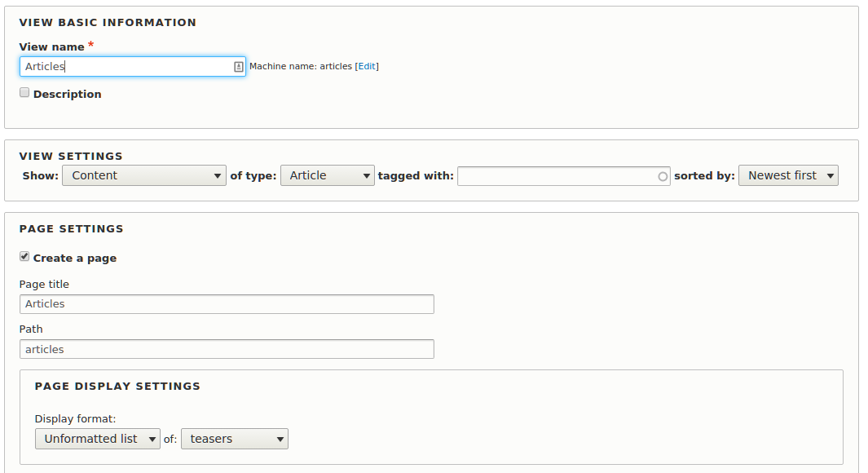Click the autofill contact icon in View name
Viewport: 868px width, 473px height.
click(x=239, y=67)
